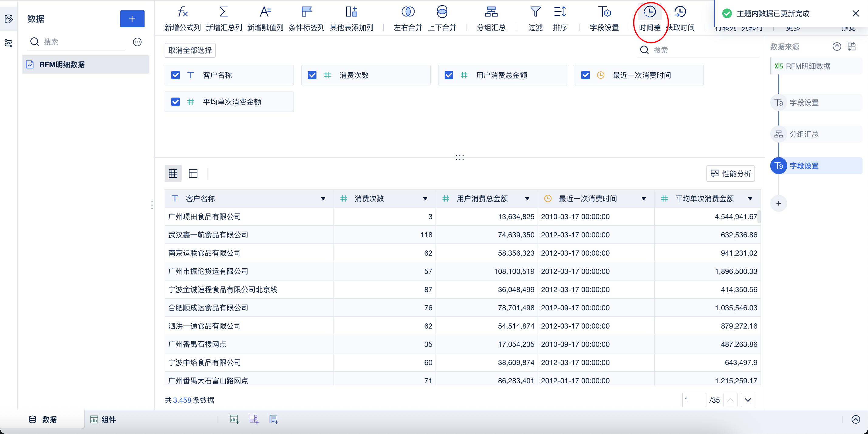This screenshot has height=434, width=868.
Task: Click the 获取时间 toolbar icon
Action: click(x=680, y=12)
